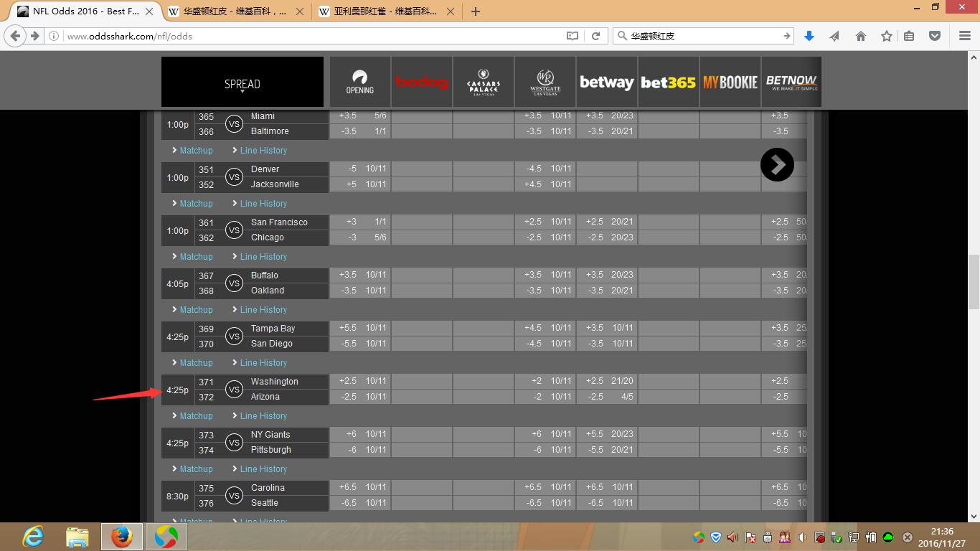
Task: Click the VS icon for Miami vs Baltimore
Action: pyautogui.click(x=234, y=124)
